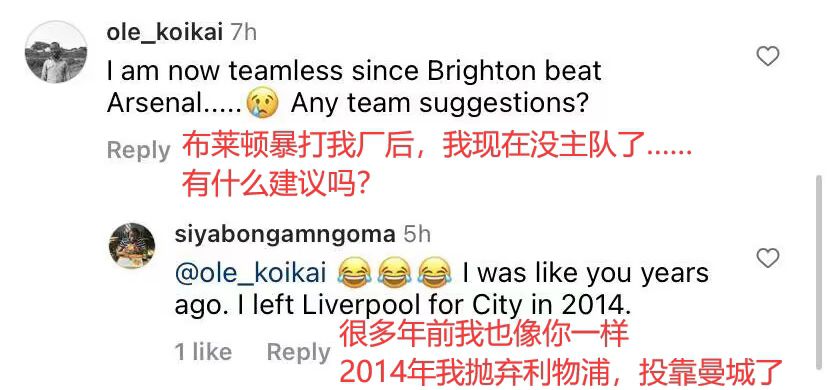The height and width of the screenshot is (390, 828).
Task: Click the last laughing emoji before 'I was'
Action: (x=435, y=274)
